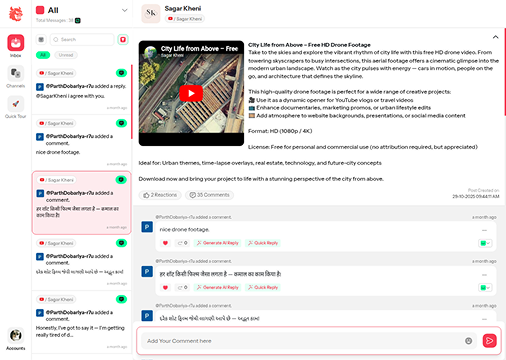This screenshot has width=506, height=360.
Task: Click Sagar Kheni SK avatar in header
Action: coord(151,14)
